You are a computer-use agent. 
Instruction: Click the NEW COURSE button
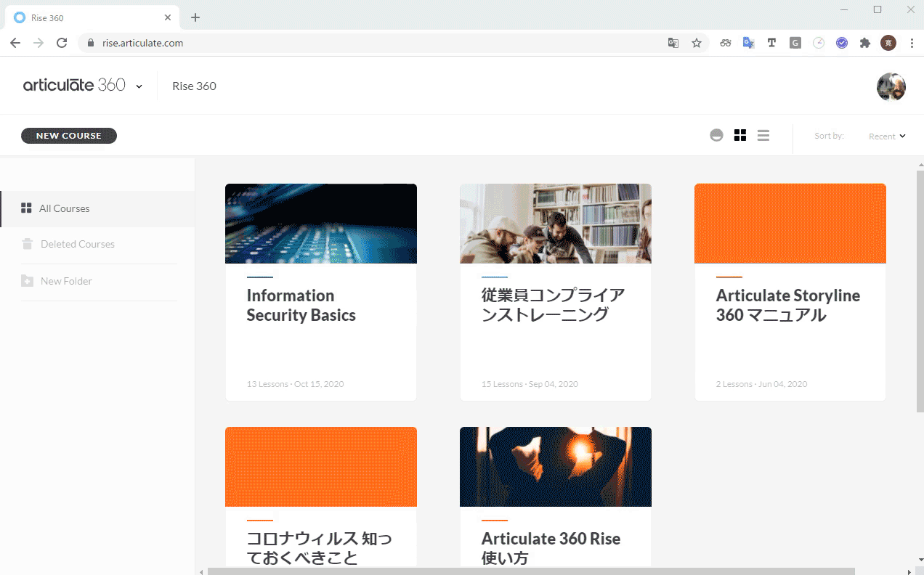69,136
